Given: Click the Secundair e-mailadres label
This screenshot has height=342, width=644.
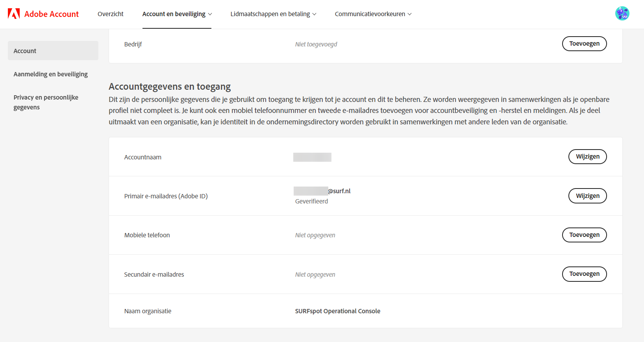Looking at the screenshot, I should click(154, 274).
